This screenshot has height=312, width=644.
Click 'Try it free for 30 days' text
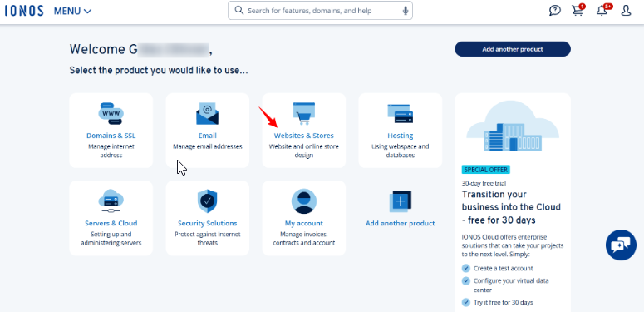click(x=503, y=302)
